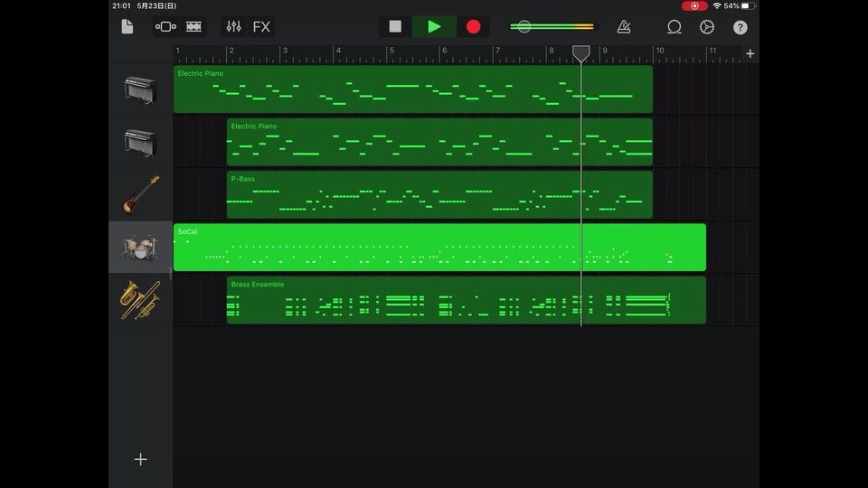The height and width of the screenshot is (488, 868).
Task: Tap bar 2 on the timeline ruler
Action: click(x=231, y=51)
